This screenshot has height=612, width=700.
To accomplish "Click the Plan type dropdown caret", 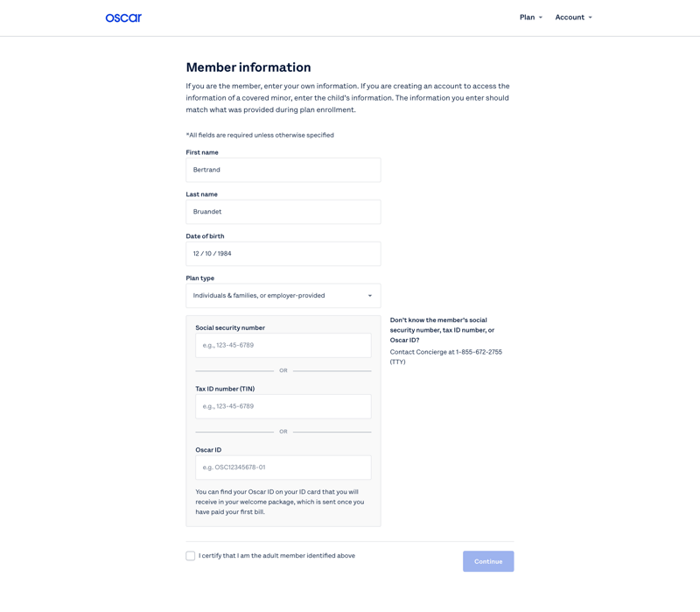I will (x=370, y=295).
